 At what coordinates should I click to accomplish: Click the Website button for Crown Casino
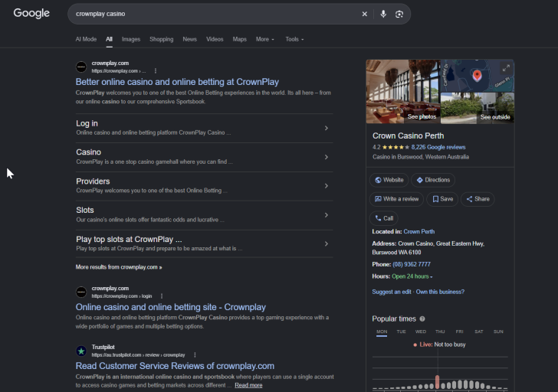click(x=389, y=180)
